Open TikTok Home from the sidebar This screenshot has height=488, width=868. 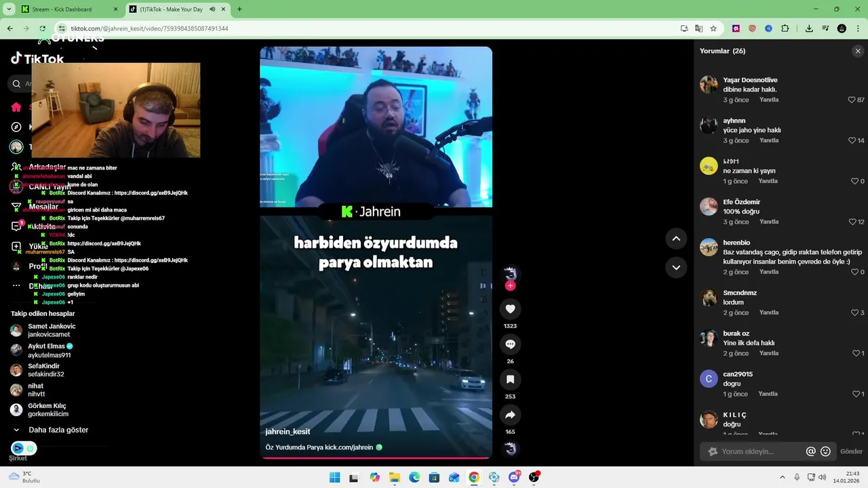point(16,107)
